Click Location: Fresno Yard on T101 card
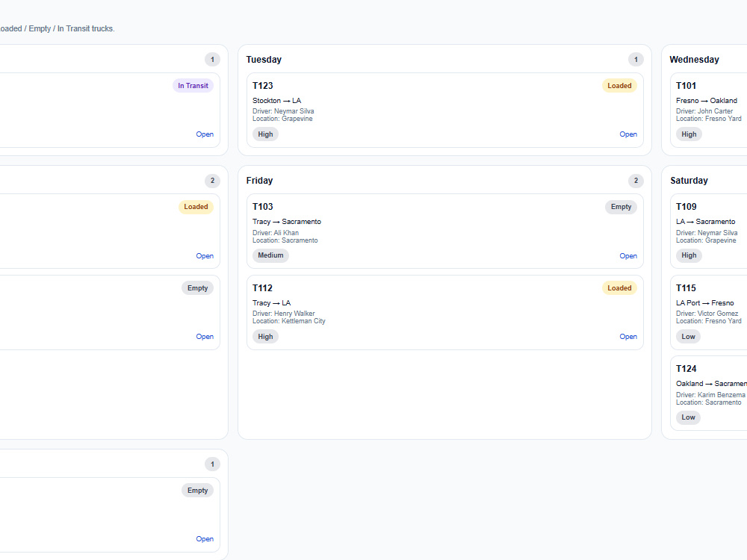Screen dimensions: 747x560 coord(708,119)
